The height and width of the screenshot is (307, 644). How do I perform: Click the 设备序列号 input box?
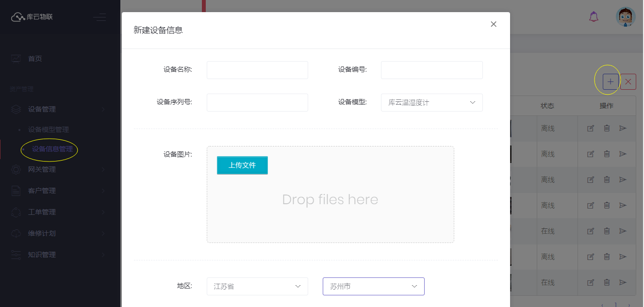(x=257, y=102)
